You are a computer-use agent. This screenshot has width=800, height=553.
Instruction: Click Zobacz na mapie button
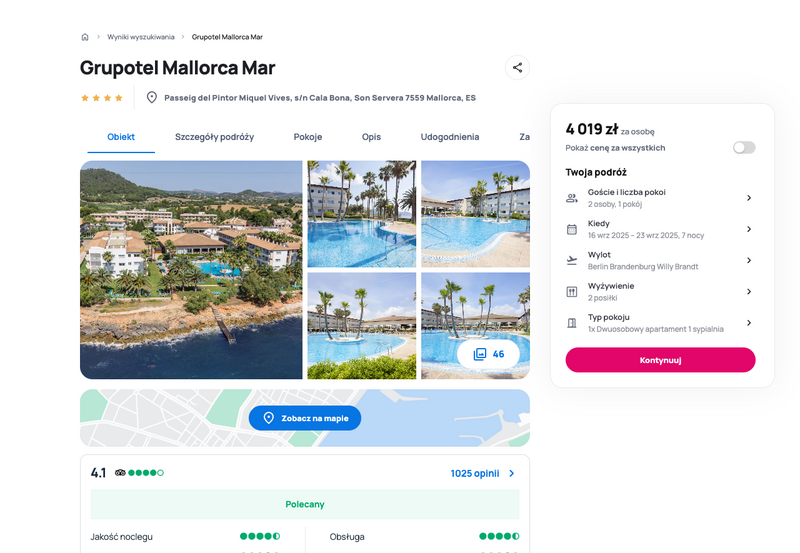[x=305, y=418]
